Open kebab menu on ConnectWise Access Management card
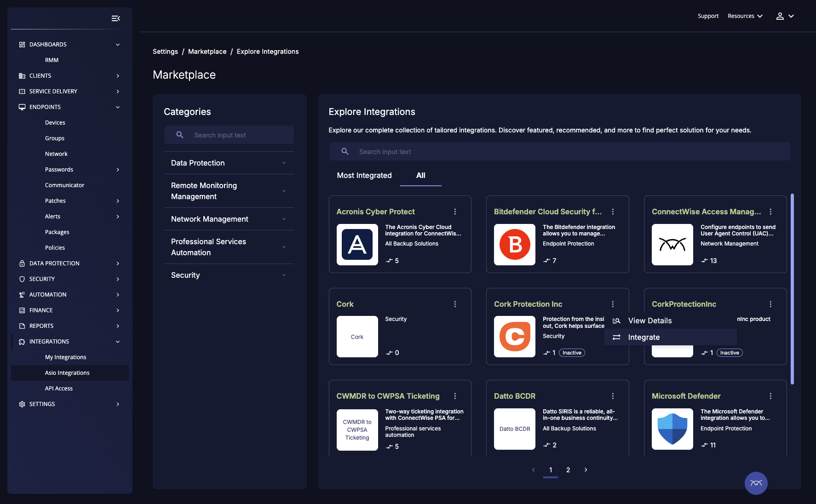The width and height of the screenshot is (816, 504). [x=770, y=212]
